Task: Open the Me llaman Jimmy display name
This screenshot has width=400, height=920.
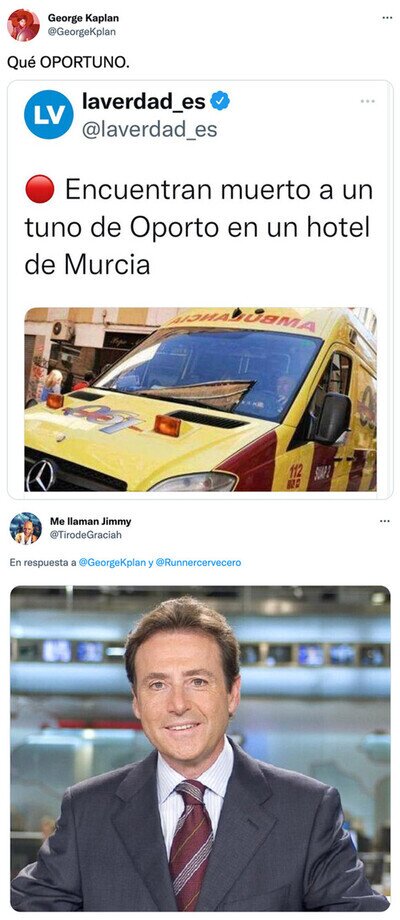Action: (x=90, y=522)
